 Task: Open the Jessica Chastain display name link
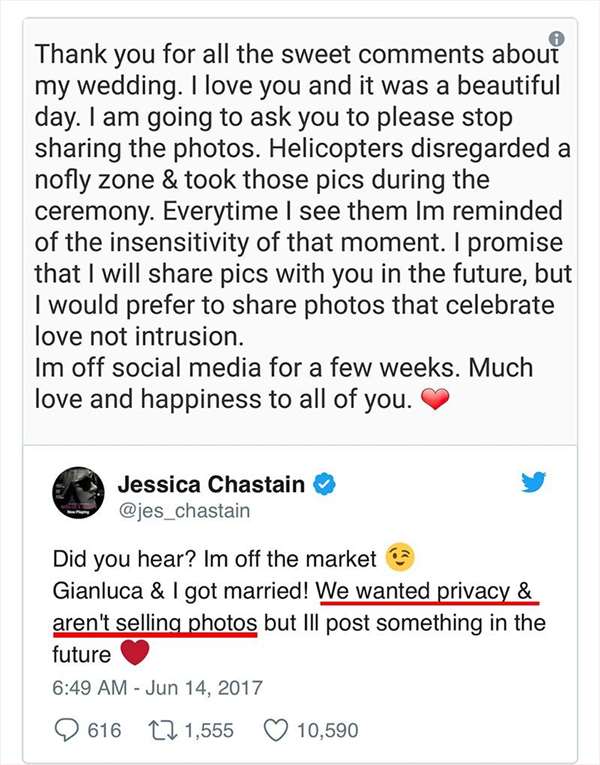point(211,484)
